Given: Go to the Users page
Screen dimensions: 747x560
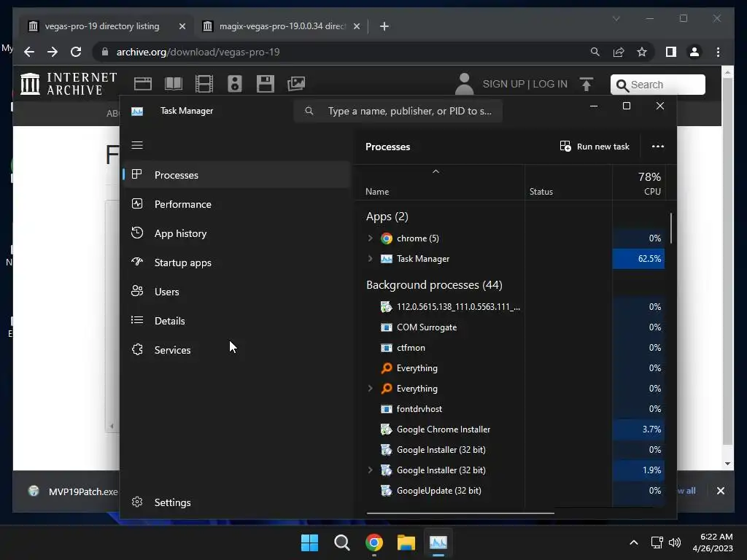Looking at the screenshot, I should point(237,292).
